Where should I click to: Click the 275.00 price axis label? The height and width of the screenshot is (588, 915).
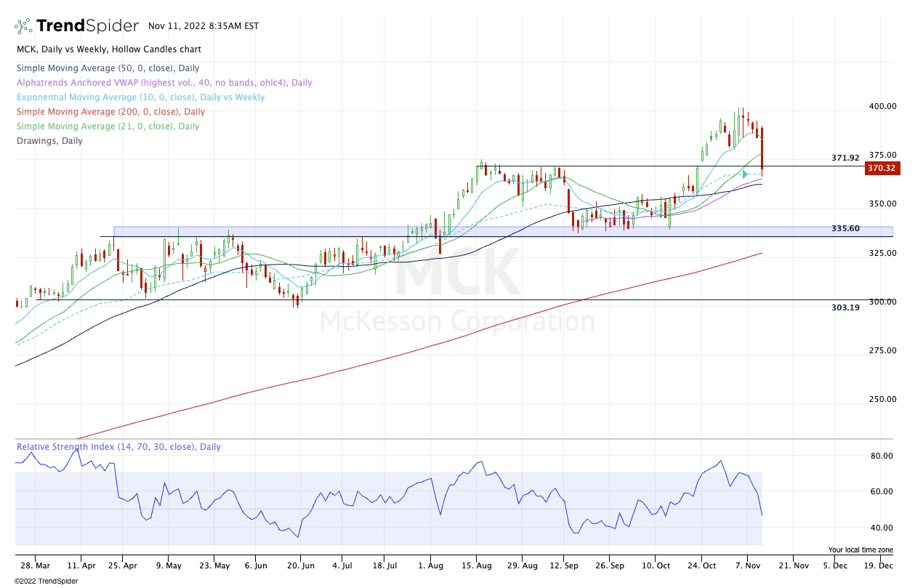click(x=882, y=350)
